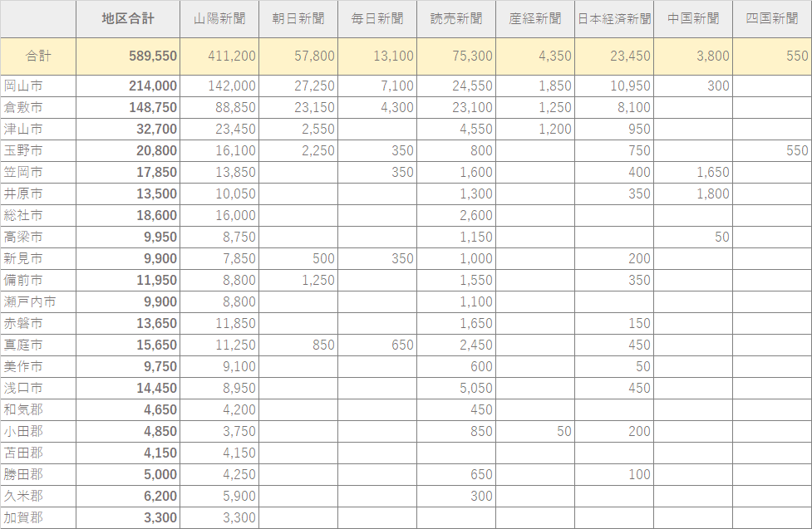Screen dimensions: 812x529
Task: Select the 笠岡市 row label
Action: [38, 173]
